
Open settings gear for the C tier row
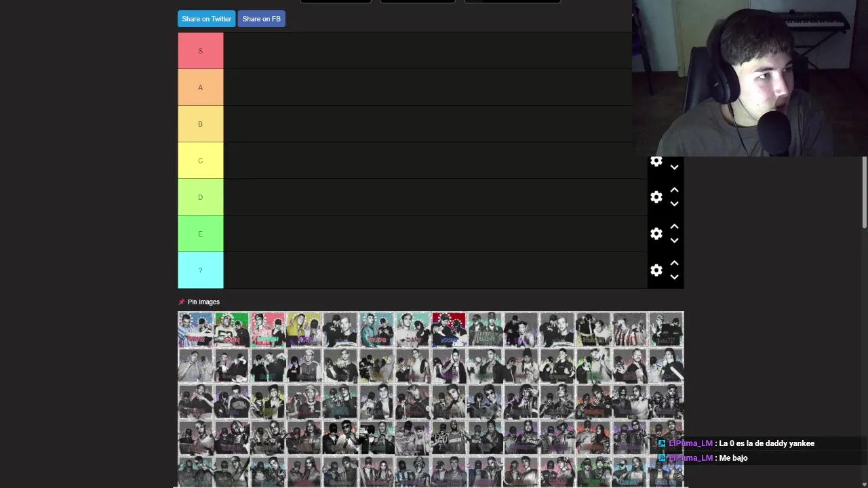tap(656, 161)
